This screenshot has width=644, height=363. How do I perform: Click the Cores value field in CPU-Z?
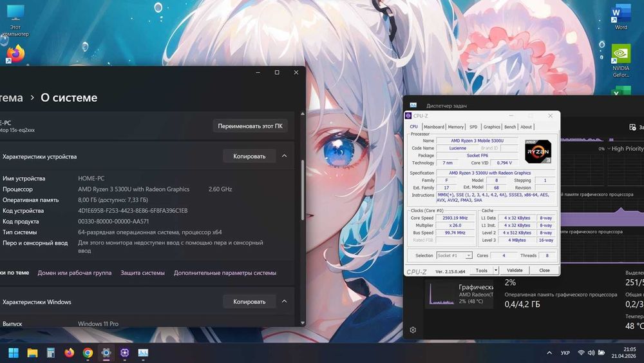[504, 255]
